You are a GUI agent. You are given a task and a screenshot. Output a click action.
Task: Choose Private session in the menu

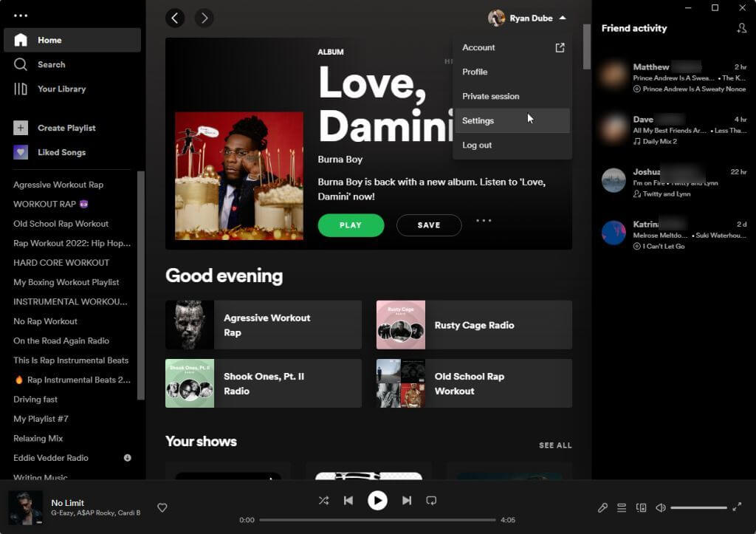490,96
